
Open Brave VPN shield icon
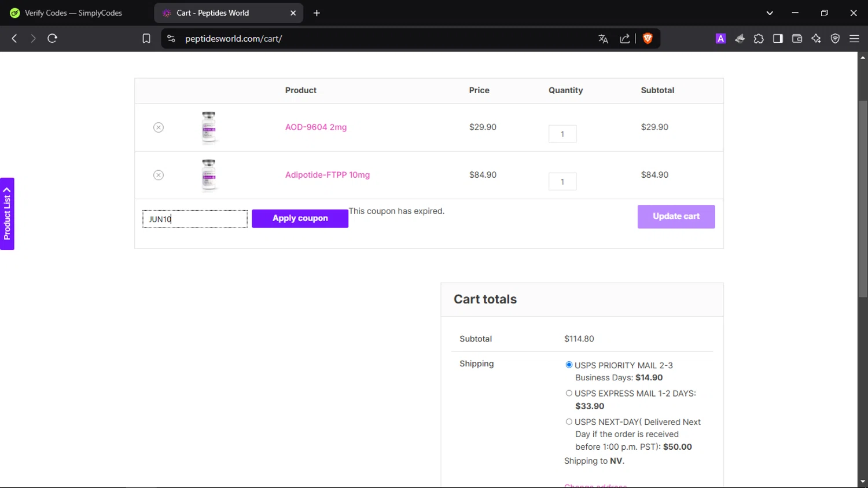coord(835,38)
